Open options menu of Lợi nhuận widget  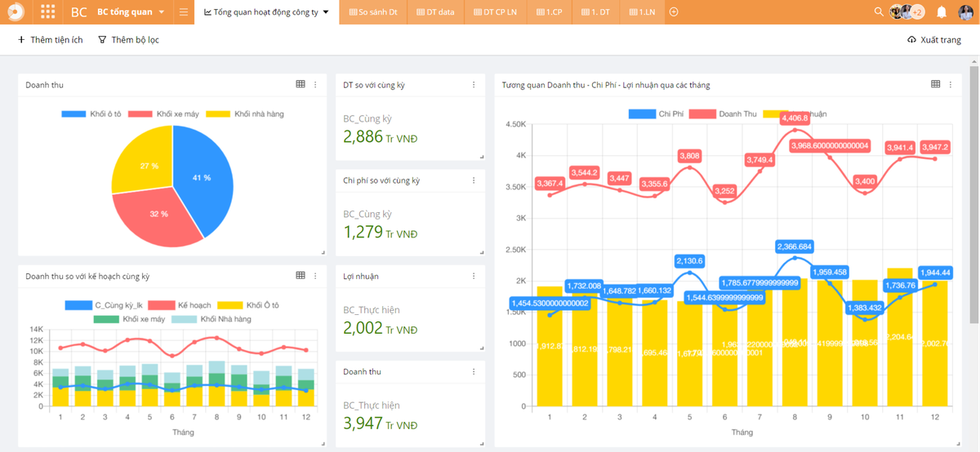474,277
